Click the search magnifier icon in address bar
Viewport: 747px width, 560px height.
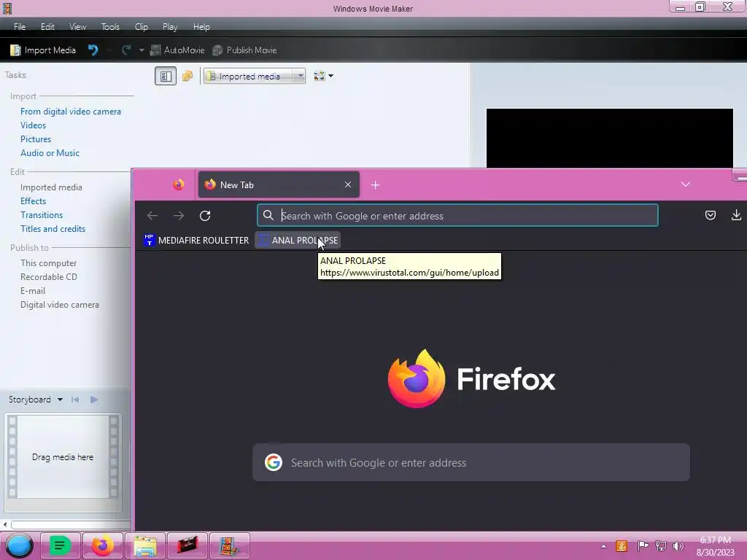point(268,215)
